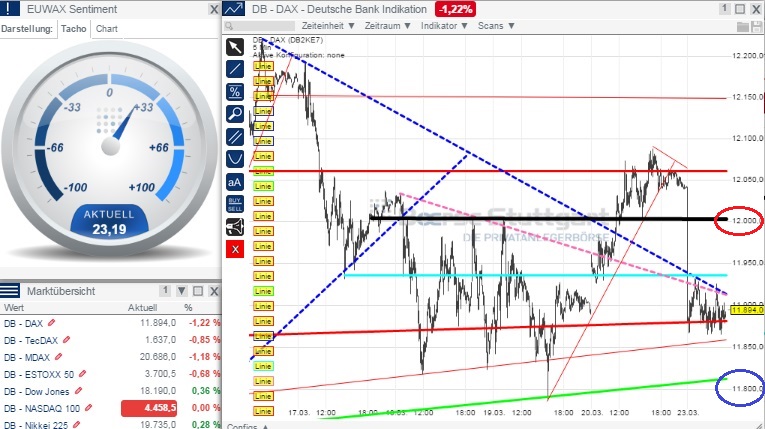This screenshot has width=765, height=429.
Task: Click the 20.686,0 MDAX value
Action: coord(157,357)
